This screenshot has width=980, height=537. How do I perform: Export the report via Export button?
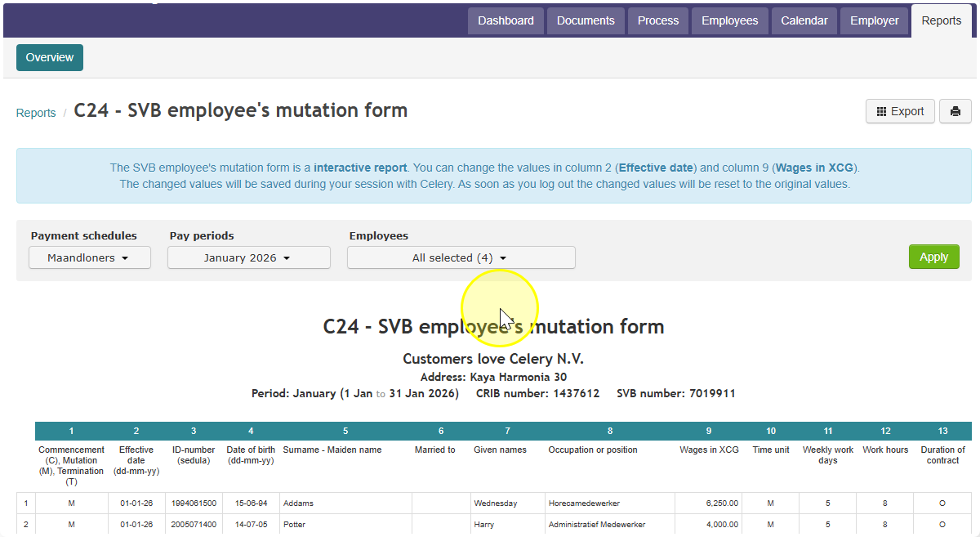[x=900, y=111]
